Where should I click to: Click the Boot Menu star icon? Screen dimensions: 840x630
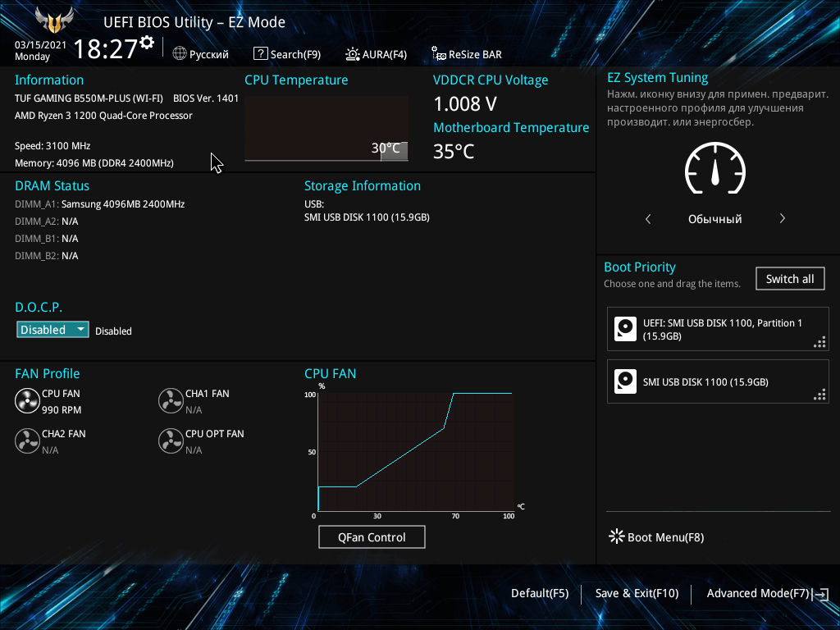point(617,536)
